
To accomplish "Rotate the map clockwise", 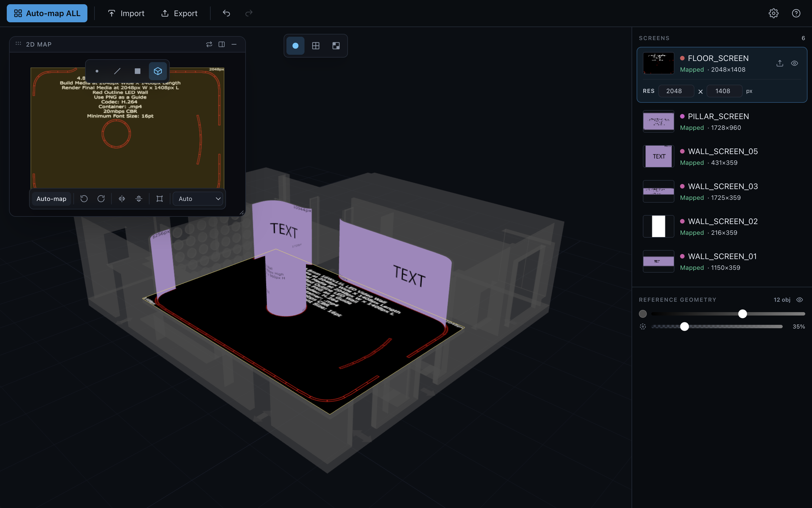I will pos(101,199).
